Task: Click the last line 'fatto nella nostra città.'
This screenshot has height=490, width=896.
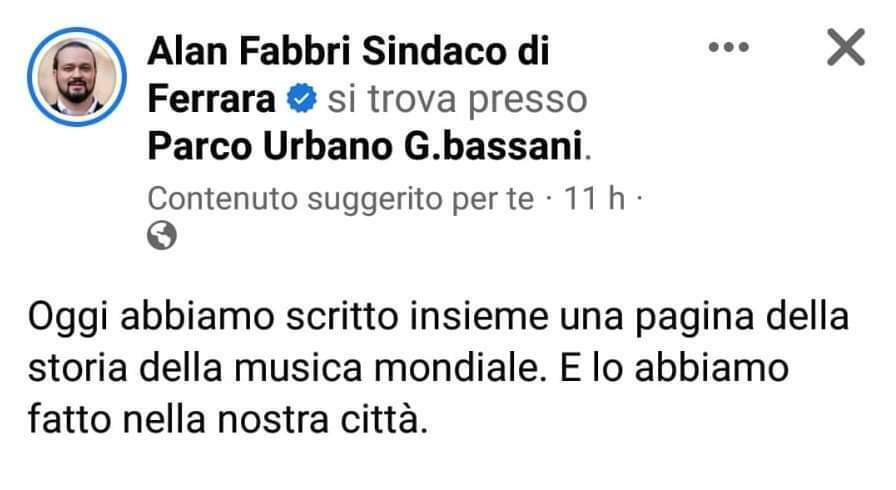Action: pos(227,420)
